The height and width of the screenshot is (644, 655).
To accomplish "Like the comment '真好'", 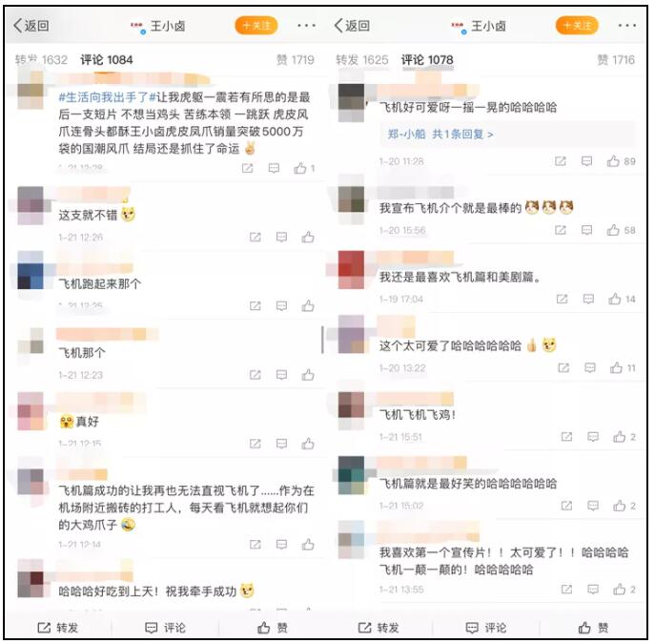I will (x=308, y=444).
